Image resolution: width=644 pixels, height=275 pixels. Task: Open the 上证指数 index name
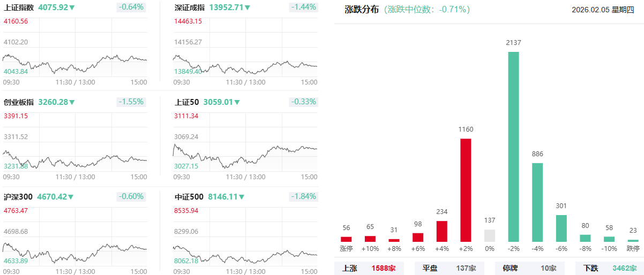click(19, 8)
